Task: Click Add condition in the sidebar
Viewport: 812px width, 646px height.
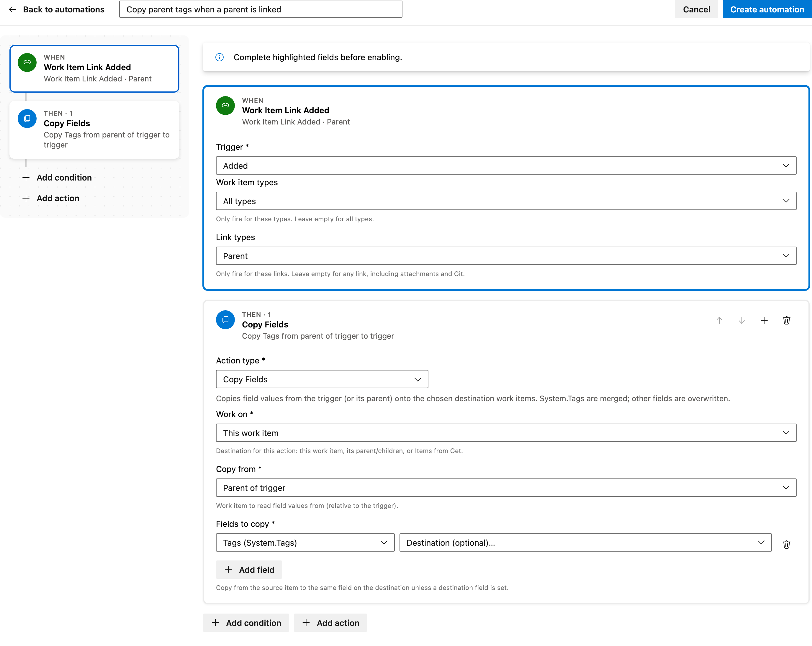Action: [x=57, y=178]
